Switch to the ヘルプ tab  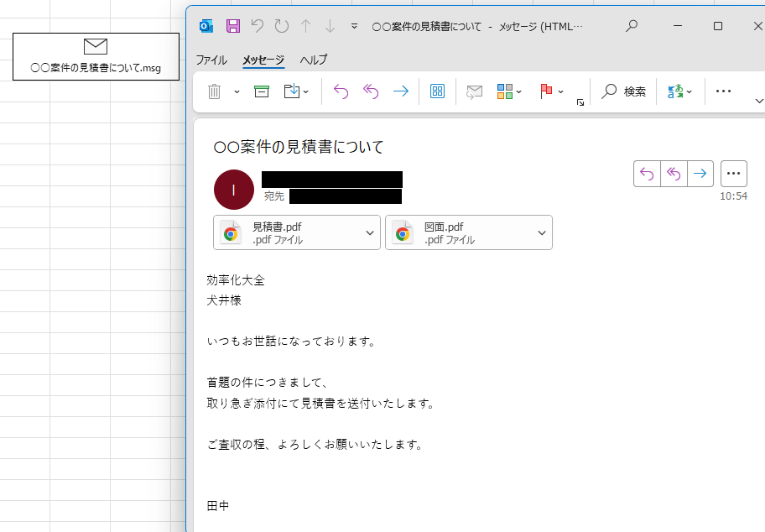tap(314, 60)
